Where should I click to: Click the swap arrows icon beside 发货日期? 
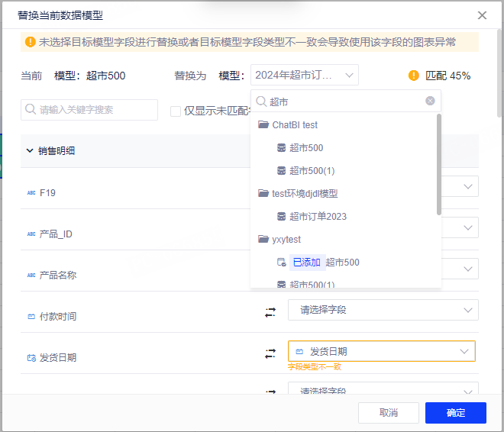[x=270, y=353]
